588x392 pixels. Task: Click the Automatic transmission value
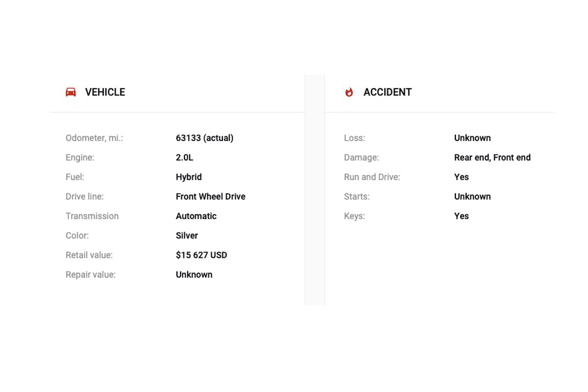(x=196, y=216)
